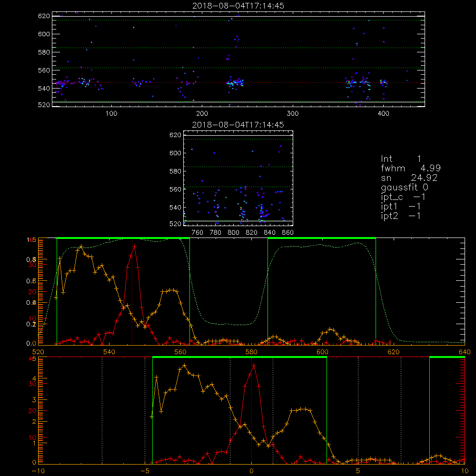Click x-axis tick -5 on bottom plot
476x476 pixels.
tap(145, 471)
